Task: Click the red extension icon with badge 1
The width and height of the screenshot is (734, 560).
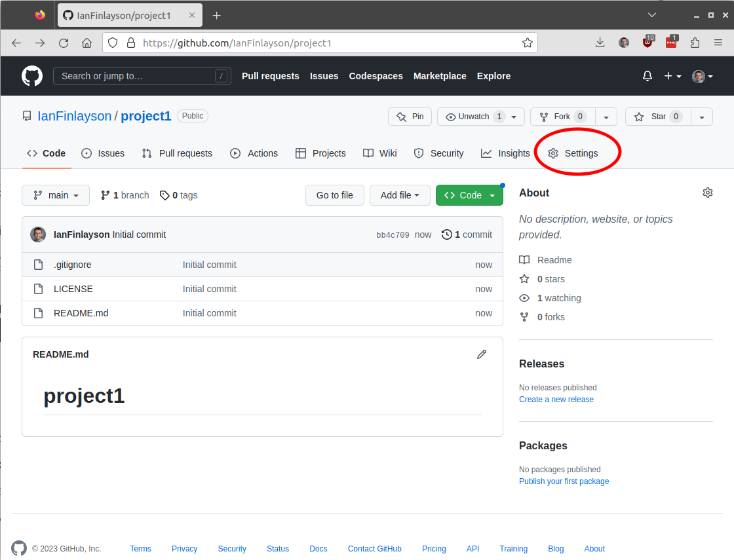Action: click(x=671, y=42)
